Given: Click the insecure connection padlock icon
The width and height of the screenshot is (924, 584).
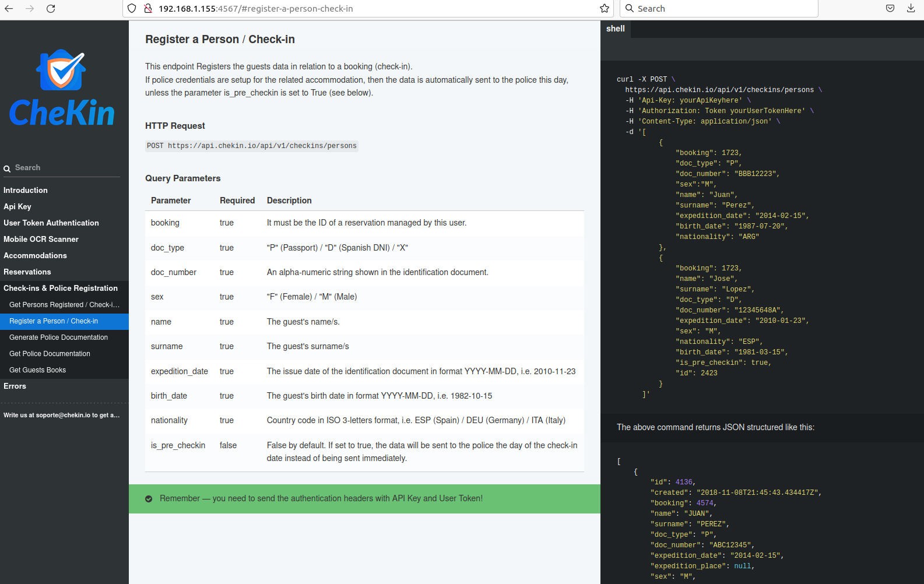Looking at the screenshot, I should (148, 9).
